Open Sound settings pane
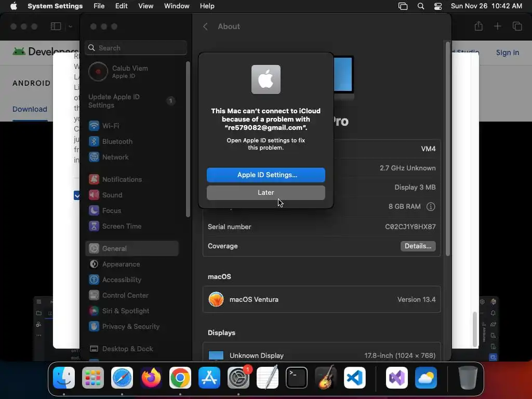 132,195
